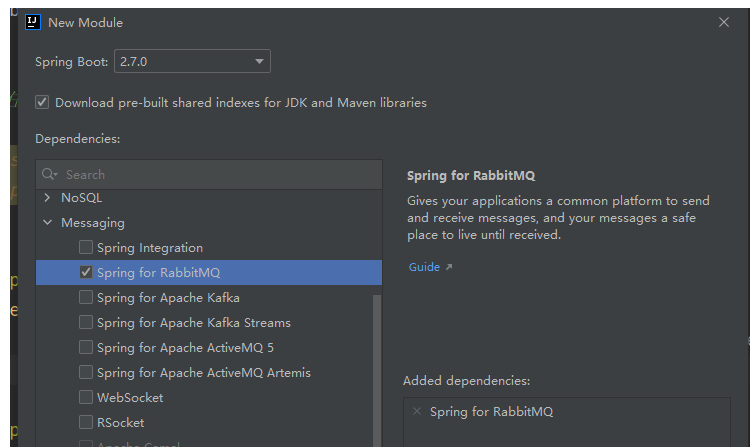Collapse the Messaging category
750x447 pixels.
48,223
